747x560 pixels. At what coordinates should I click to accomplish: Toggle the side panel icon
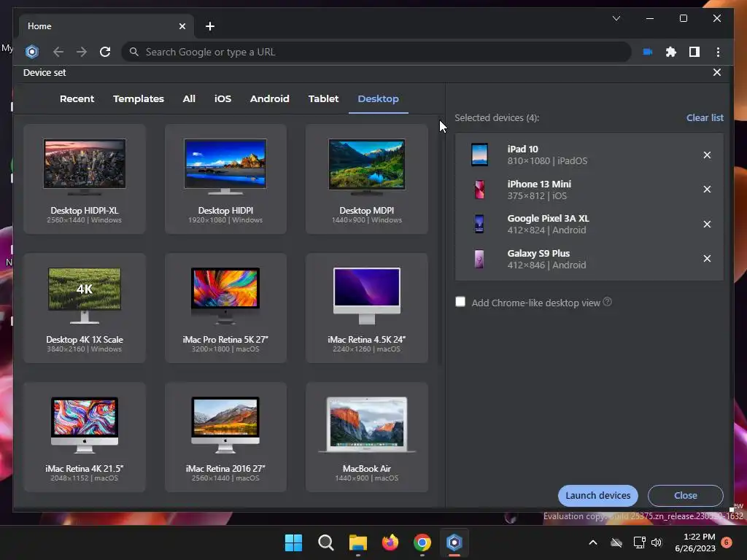[694, 52]
